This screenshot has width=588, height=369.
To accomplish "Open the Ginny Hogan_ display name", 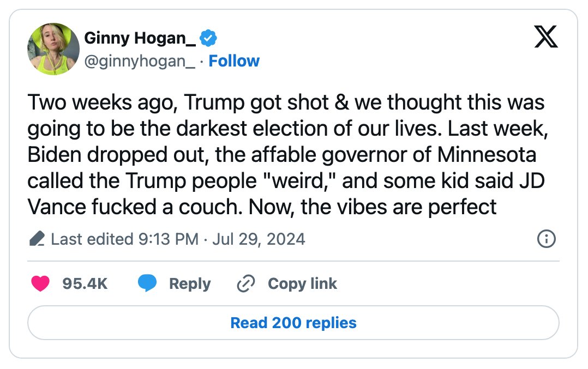I will click(140, 38).
